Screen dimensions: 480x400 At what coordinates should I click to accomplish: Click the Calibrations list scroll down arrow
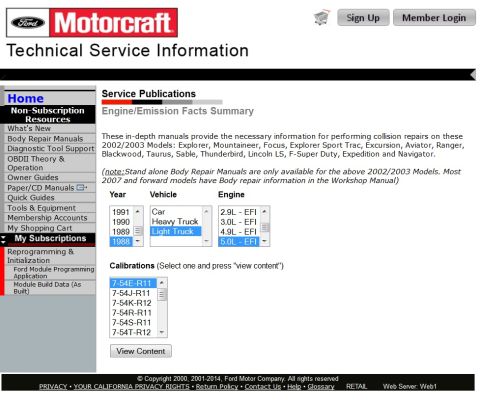(x=162, y=332)
